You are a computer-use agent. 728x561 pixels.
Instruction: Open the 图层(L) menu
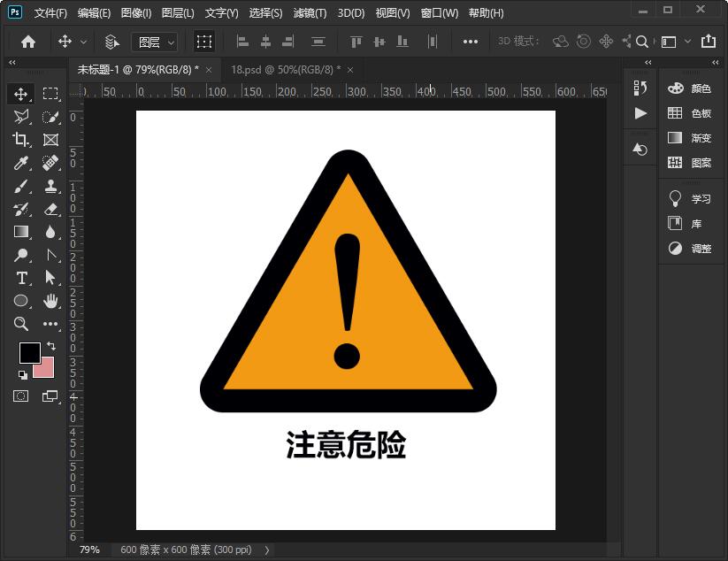(178, 13)
